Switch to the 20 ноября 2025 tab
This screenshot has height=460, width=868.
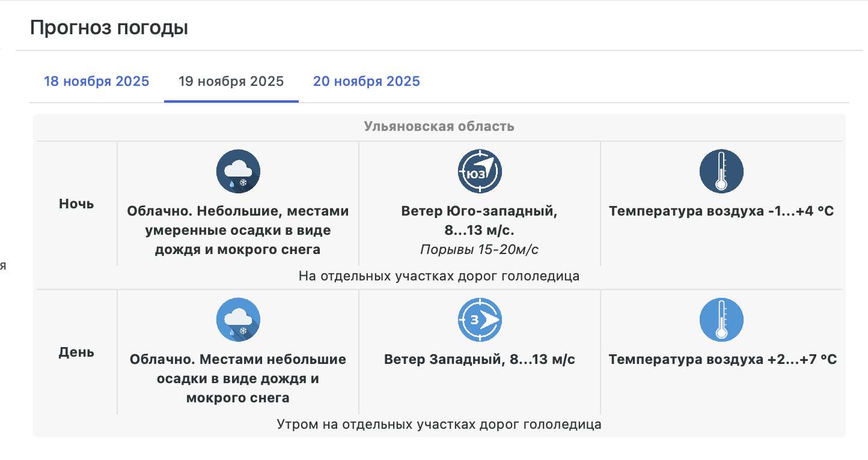(366, 82)
